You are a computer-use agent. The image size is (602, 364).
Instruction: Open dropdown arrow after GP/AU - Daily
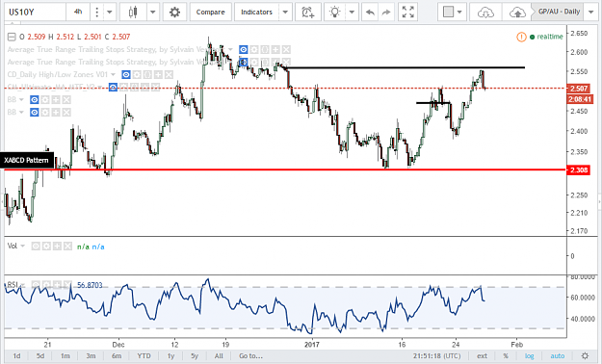(x=591, y=12)
